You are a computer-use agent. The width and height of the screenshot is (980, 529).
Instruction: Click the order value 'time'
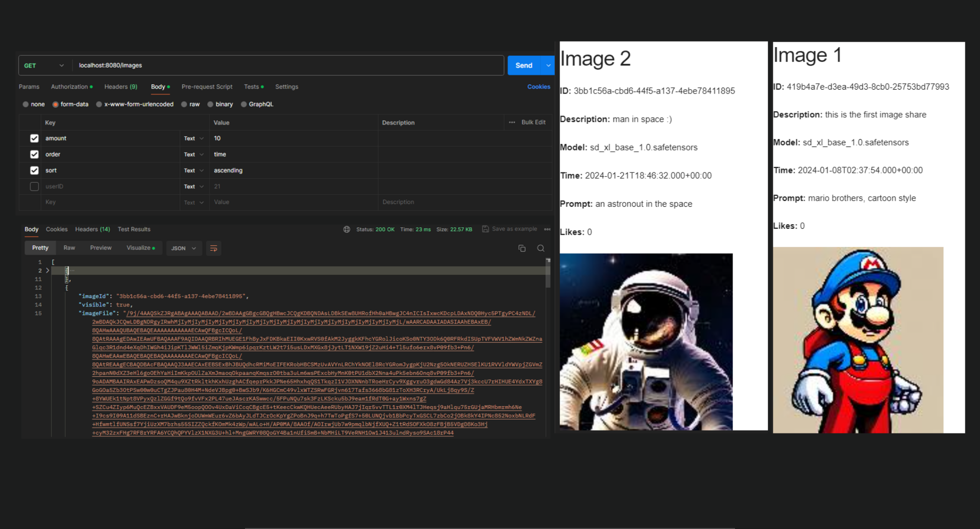tap(220, 154)
